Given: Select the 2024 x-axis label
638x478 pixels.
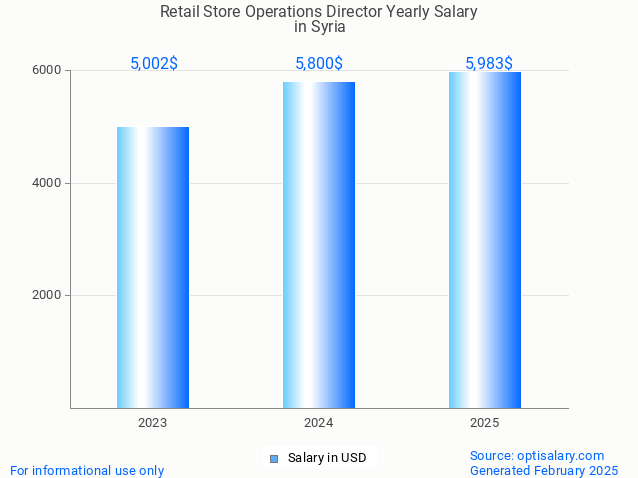Looking at the screenshot, I should coord(319,423).
